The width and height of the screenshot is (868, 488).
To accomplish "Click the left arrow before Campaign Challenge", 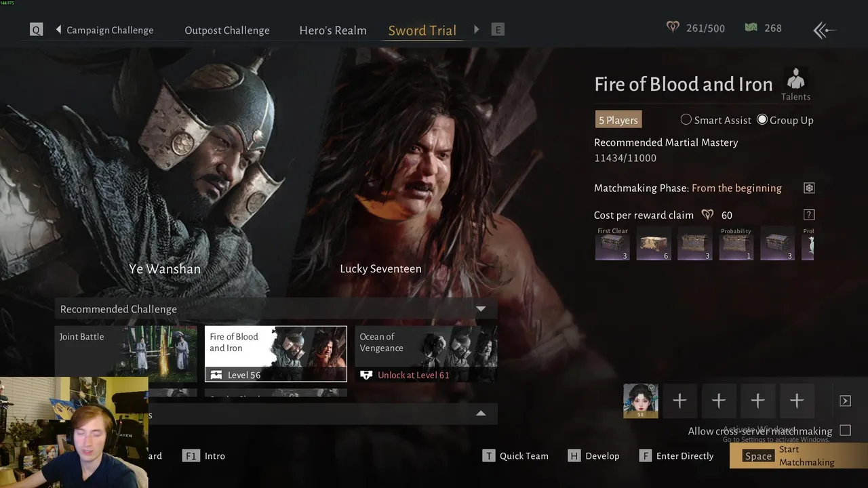I will pos(58,30).
